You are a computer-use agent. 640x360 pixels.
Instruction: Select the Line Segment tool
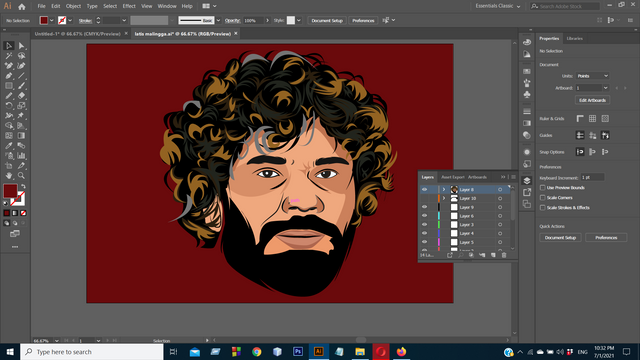click(x=21, y=76)
